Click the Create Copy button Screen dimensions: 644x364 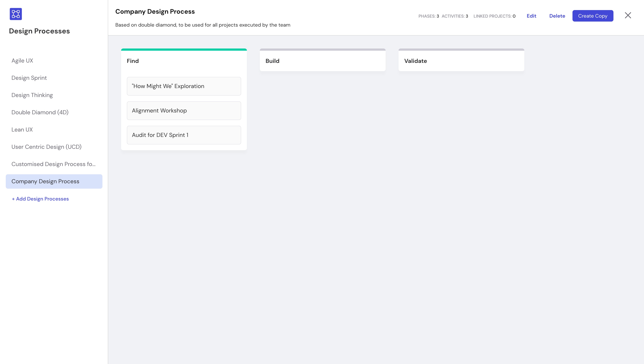coord(592,16)
